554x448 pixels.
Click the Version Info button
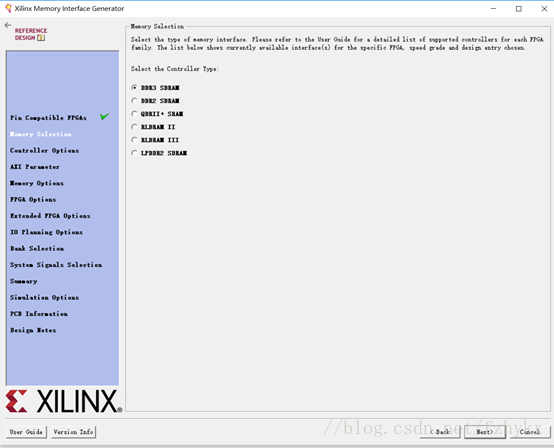(x=73, y=432)
